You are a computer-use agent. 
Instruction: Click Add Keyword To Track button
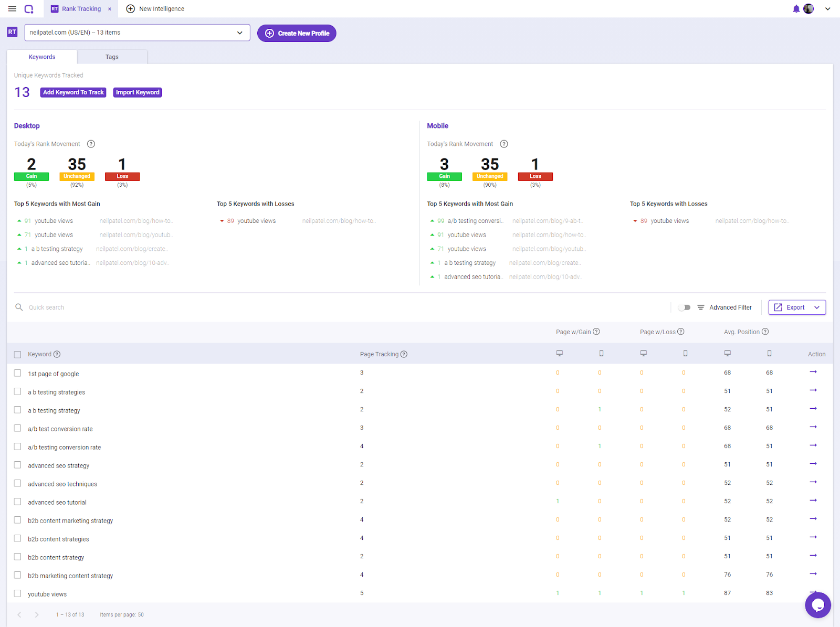tap(73, 92)
